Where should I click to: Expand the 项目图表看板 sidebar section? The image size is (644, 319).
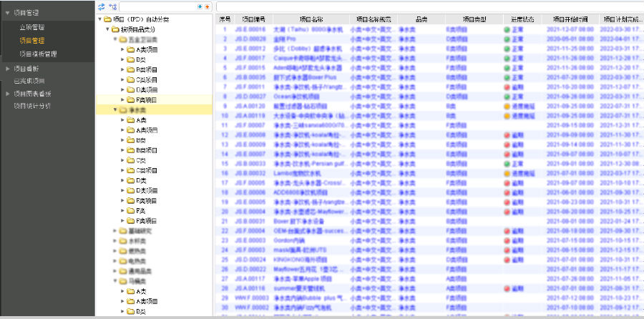click(x=7, y=94)
